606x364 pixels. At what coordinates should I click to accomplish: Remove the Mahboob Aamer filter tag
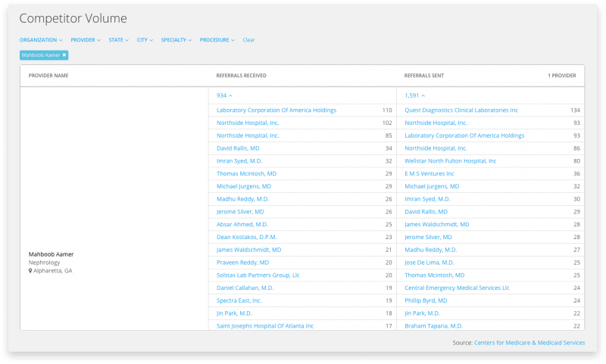tap(64, 55)
